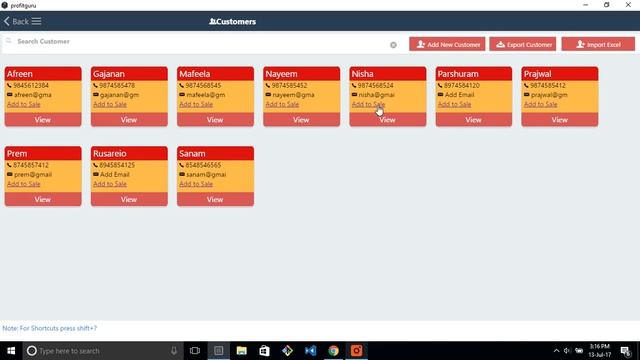Add Gajanan to sale

tap(110, 104)
